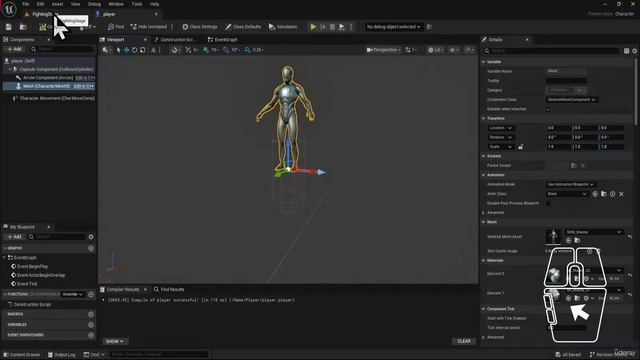The image size is (640, 360).
Task: Open My Blueprint settings gear
Action: coord(91,237)
